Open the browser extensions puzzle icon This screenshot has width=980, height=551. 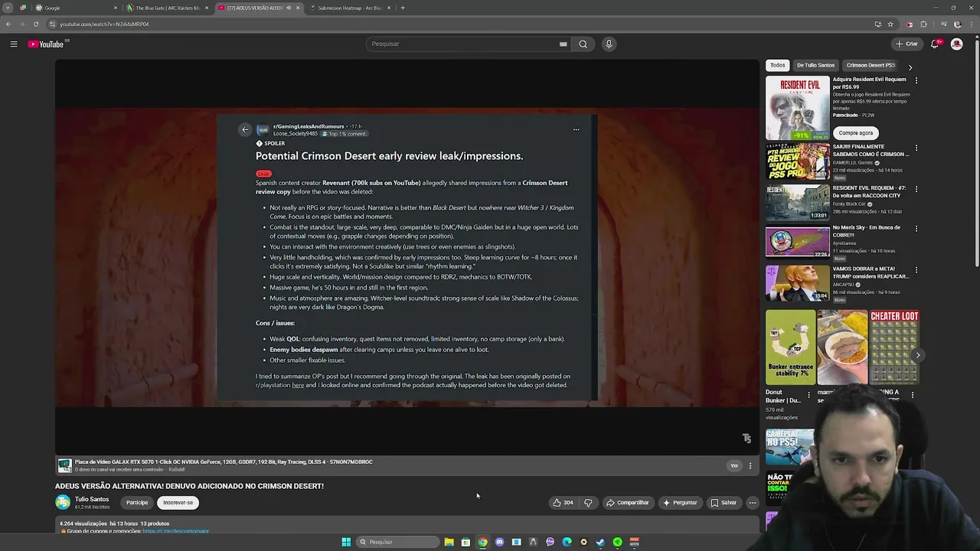923,24
